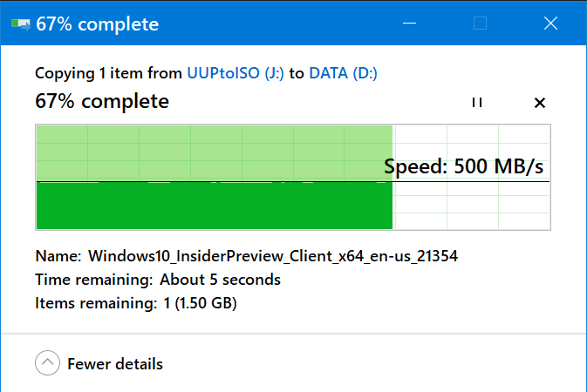Click the file transfer icon in the title bar
The width and height of the screenshot is (587, 392).
point(21,24)
